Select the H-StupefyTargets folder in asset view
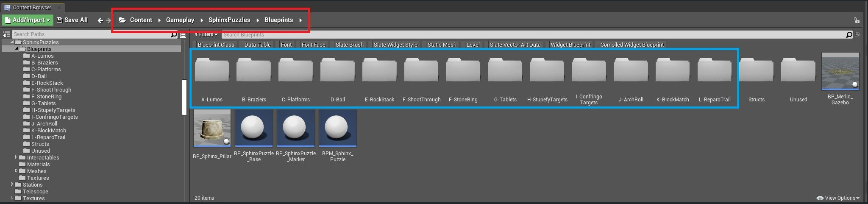The image size is (868, 204). [547, 70]
